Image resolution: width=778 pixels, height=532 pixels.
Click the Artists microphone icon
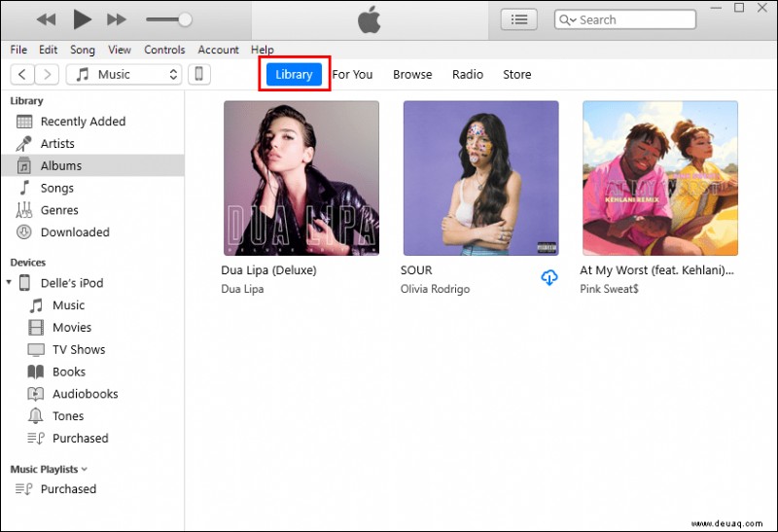coord(23,143)
